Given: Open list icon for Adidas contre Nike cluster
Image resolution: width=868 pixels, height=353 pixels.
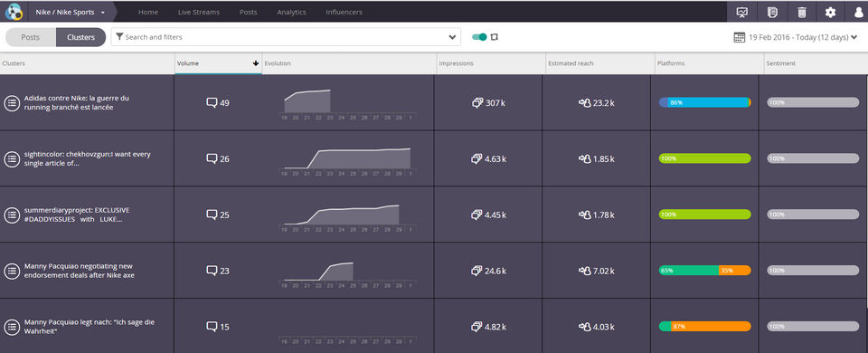Looking at the screenshot, I should point(12,102).
